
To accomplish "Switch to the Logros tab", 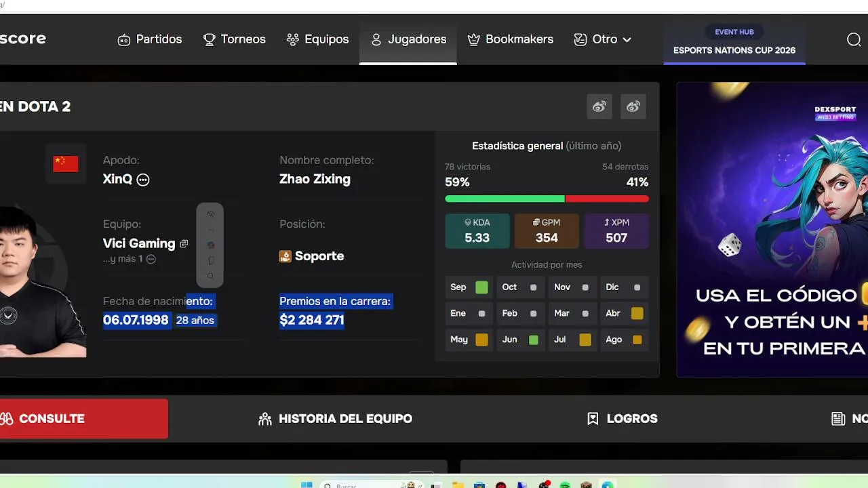I will click(x=623, y=419).
